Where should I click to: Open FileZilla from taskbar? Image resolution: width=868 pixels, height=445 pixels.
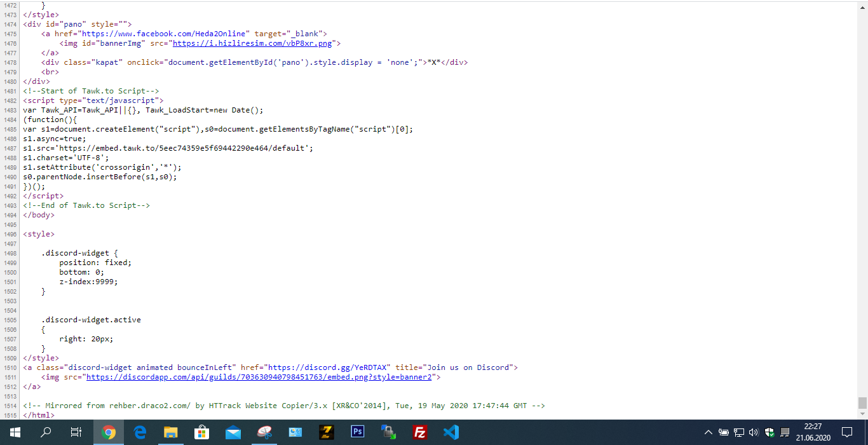click(x=419, y=432)
